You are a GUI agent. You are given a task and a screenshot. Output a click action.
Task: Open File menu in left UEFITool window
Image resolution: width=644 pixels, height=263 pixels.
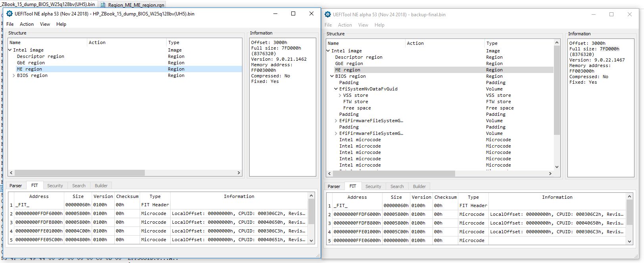pyautogui.click(x=10, y=24)
